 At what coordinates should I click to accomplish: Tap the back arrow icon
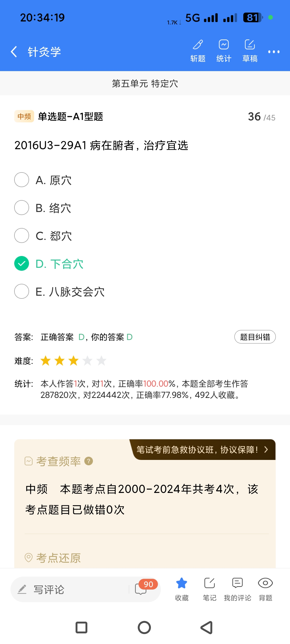(x=14, y=52)
